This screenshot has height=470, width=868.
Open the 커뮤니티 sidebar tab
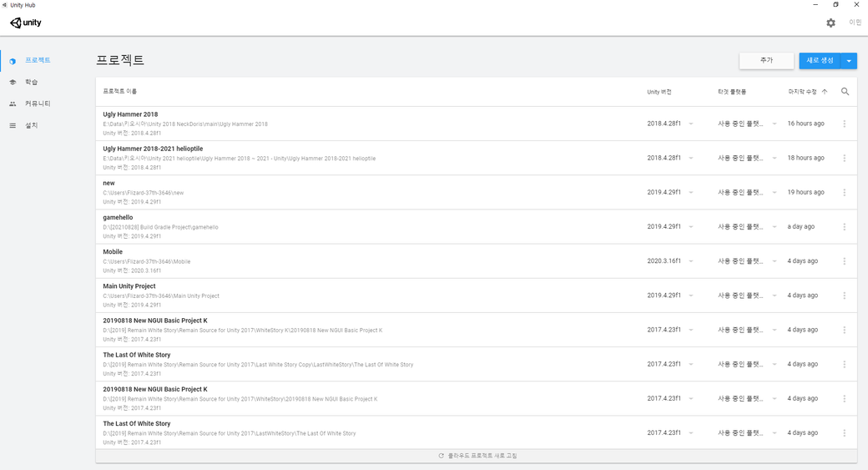38,104
